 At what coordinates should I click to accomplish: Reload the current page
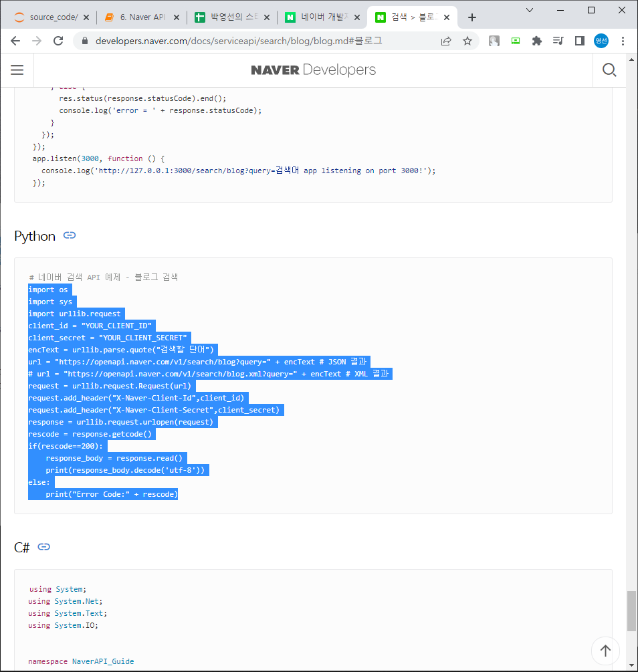pyautogui.click(x=58, y=41)
